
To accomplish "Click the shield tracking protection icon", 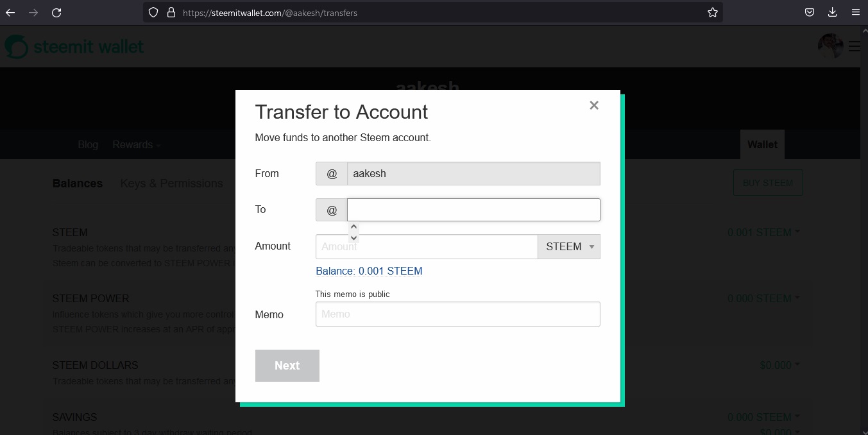I will 153,12.
